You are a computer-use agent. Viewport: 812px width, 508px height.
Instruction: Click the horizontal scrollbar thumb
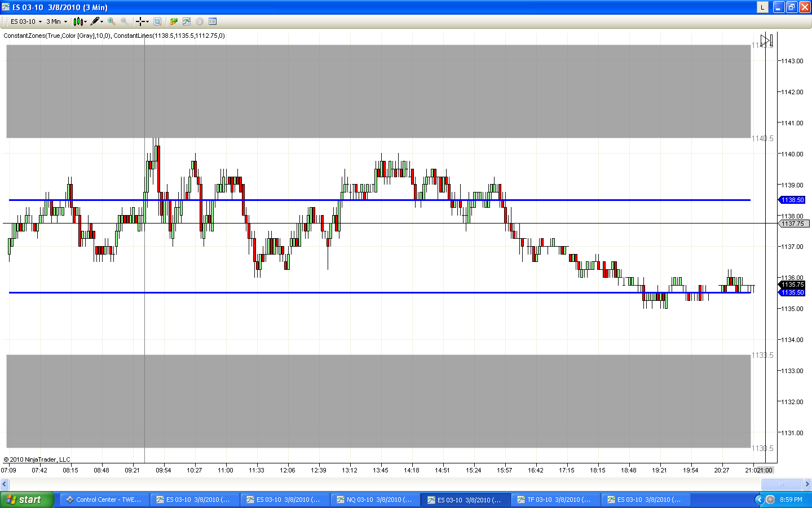click(782, 484)
